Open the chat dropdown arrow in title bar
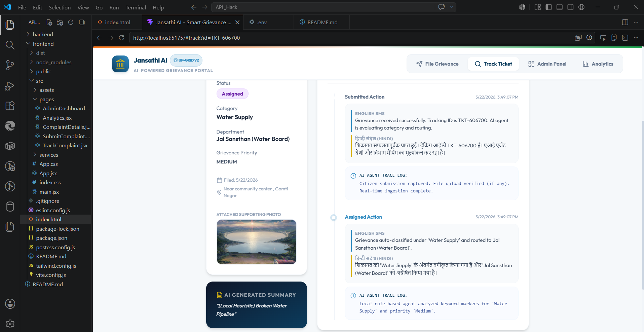 click(x=452, y=7)
